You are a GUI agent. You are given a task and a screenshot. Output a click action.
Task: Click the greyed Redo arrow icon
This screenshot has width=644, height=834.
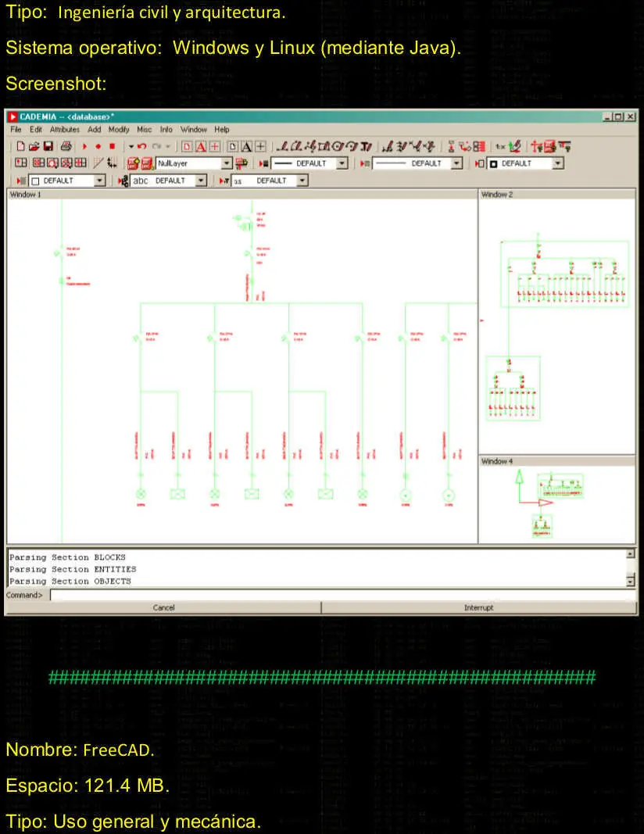point(156,146)
